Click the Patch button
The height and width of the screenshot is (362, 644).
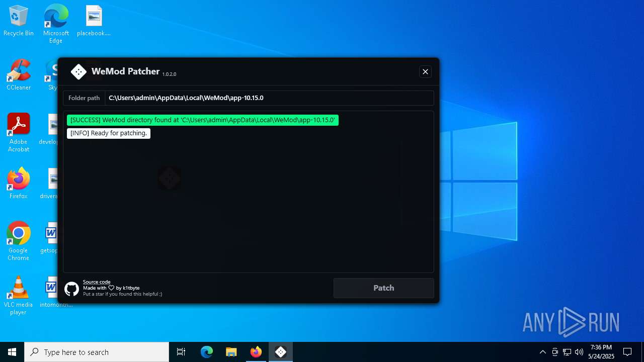(383, 288)
